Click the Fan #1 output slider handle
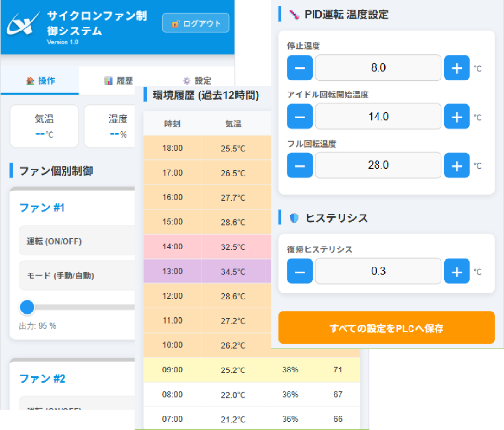 pyautogui.click(x=27, y=307)
